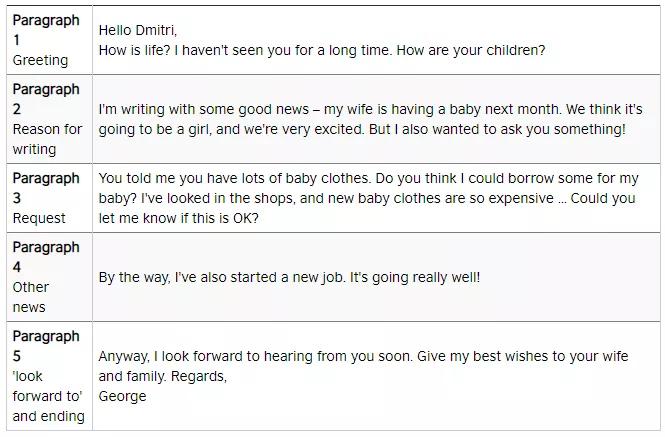This screenshot has width=665, height=437.
Task: Click the "'look forward to' and ending" label
Action: tap(47, 396)
